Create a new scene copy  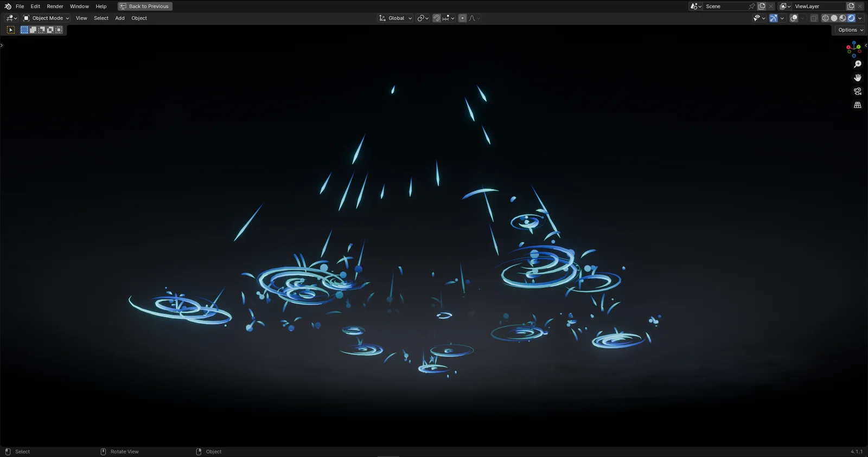click(762, 7)
